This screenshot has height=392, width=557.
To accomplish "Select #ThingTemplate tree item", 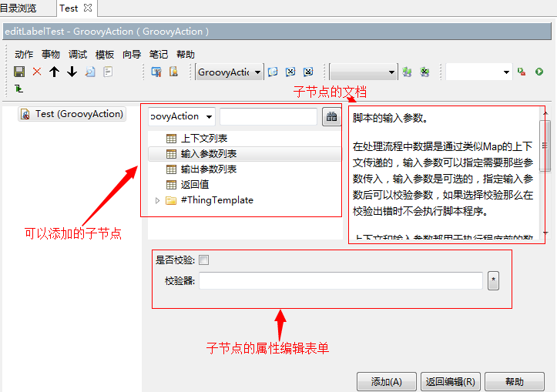I will [x=217, y=200].
